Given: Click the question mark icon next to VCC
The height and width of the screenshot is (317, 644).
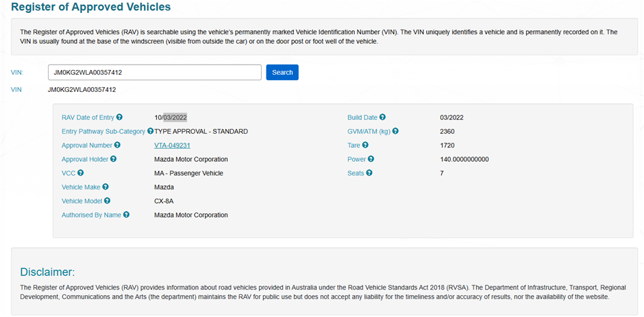Looking at the screenshot, I should pos(81,173).
